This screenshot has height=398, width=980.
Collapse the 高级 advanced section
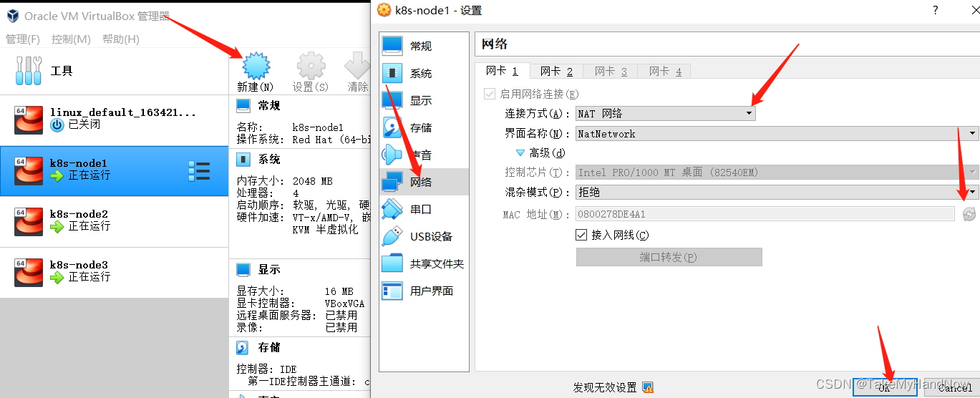click(x=521, y=152)
